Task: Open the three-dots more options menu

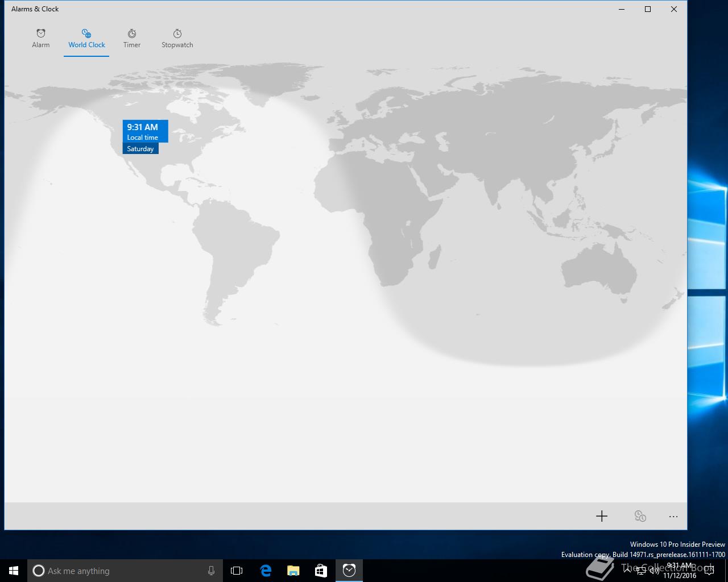Action: (673, 516)
